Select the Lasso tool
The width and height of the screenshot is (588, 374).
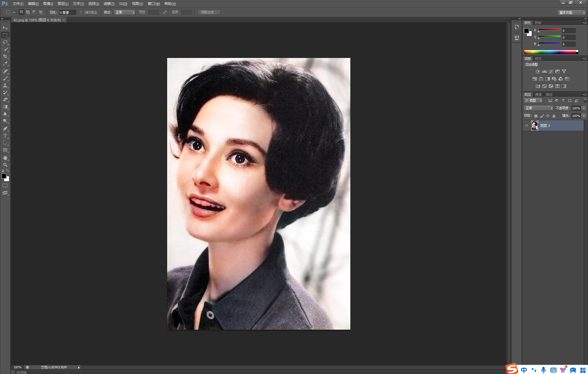pyautogui.click(x=5, y=42)
